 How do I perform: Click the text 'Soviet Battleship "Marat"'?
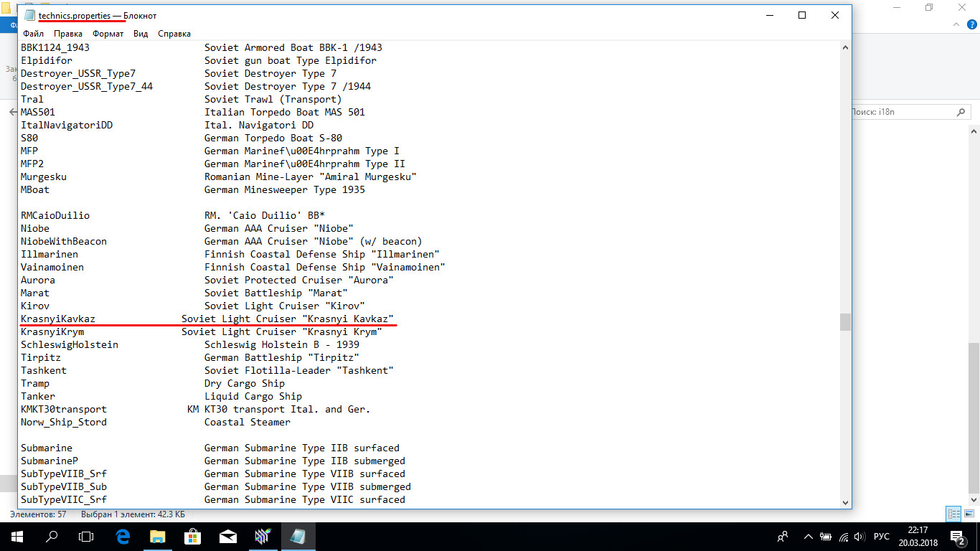tap(276, 293)
